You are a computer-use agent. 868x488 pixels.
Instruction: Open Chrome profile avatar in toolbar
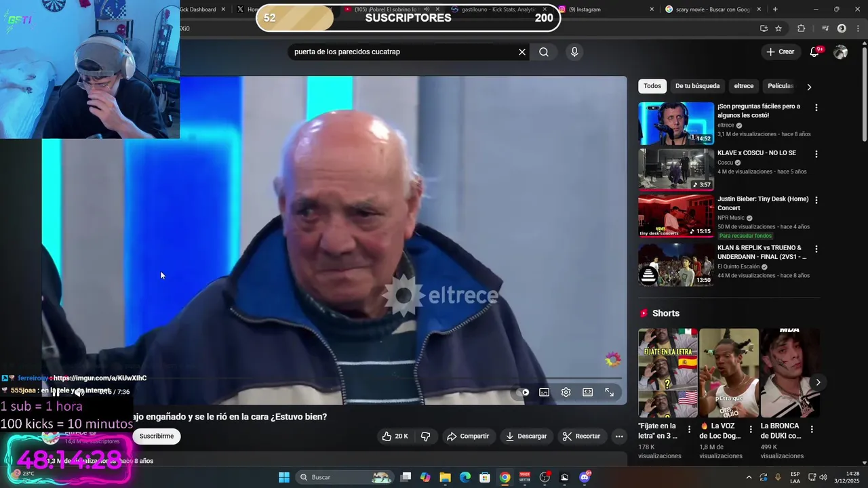click(x=842, y=28)
